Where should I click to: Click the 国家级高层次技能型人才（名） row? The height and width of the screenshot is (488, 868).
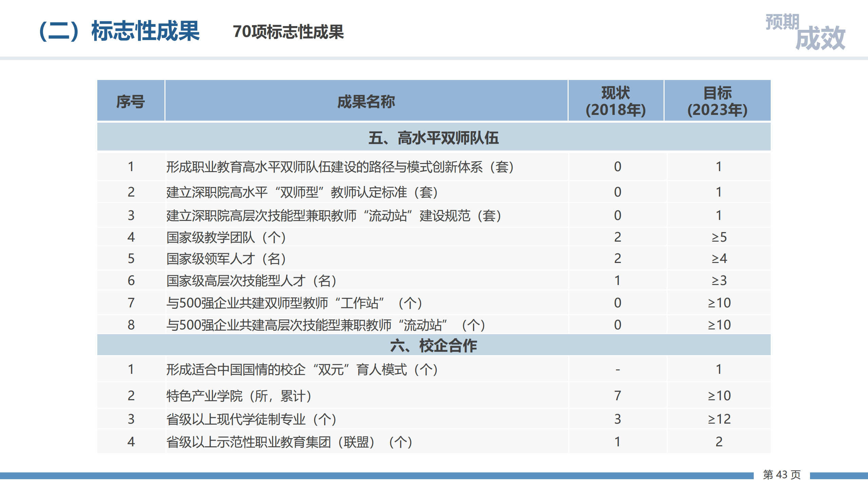pos(251,281)
